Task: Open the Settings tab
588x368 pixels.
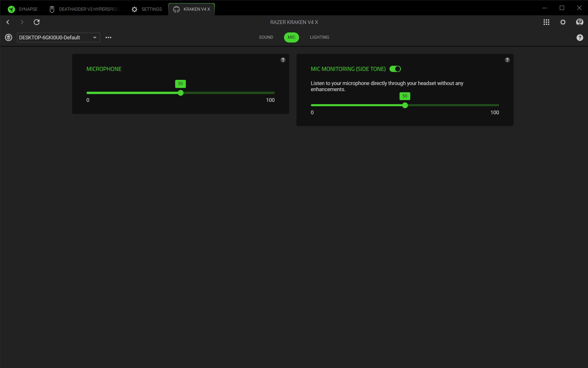Action: point(146,9)
